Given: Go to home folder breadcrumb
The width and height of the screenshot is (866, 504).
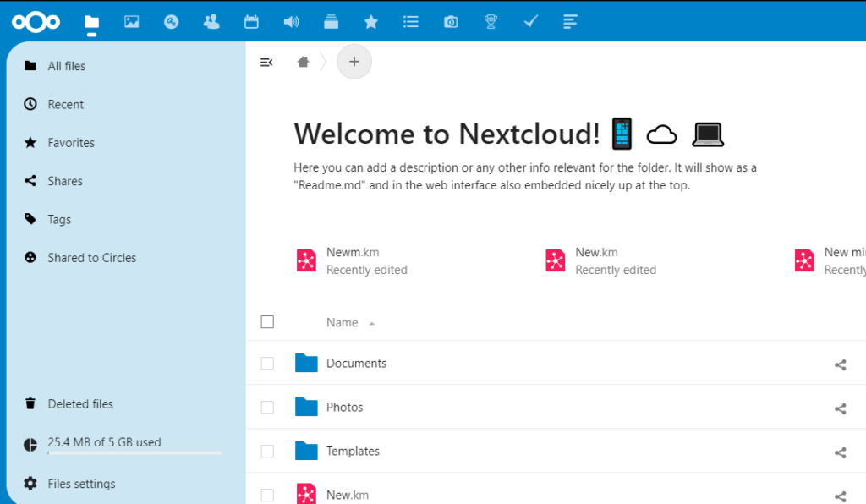Looking at the screenshot, I should pyautogui.click(x=303, y=62).
